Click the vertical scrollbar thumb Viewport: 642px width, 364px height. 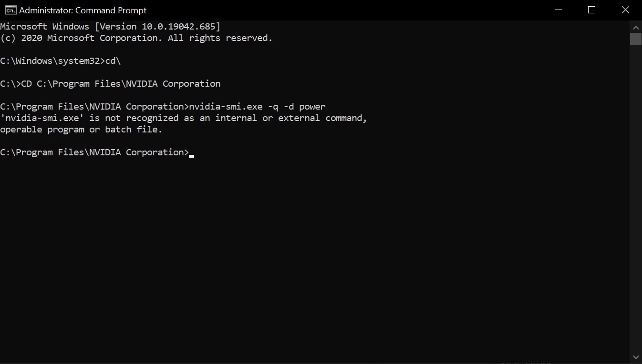(x=636, y=39)
